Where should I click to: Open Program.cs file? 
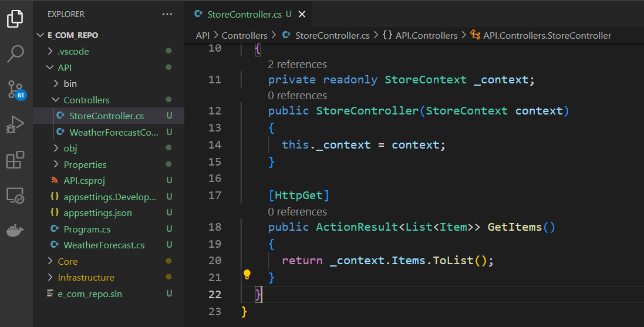coord(109,229)
